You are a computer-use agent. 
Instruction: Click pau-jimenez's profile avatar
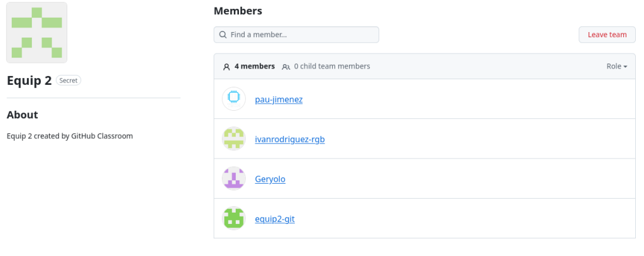pos(234,99)
